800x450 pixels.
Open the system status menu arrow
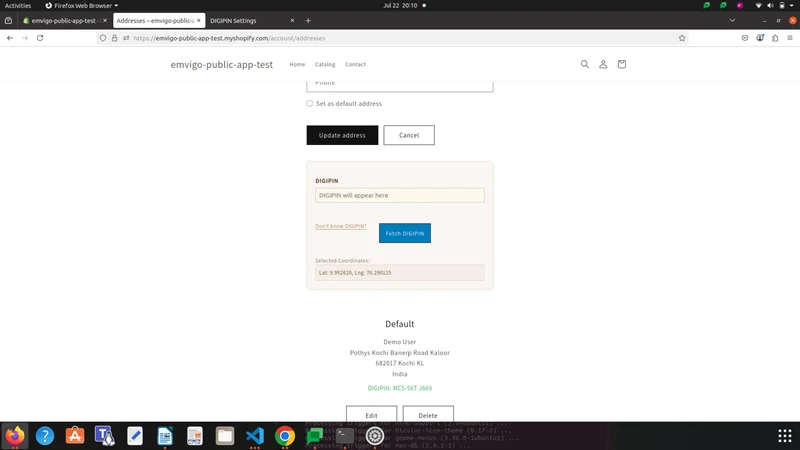(792, 6)
